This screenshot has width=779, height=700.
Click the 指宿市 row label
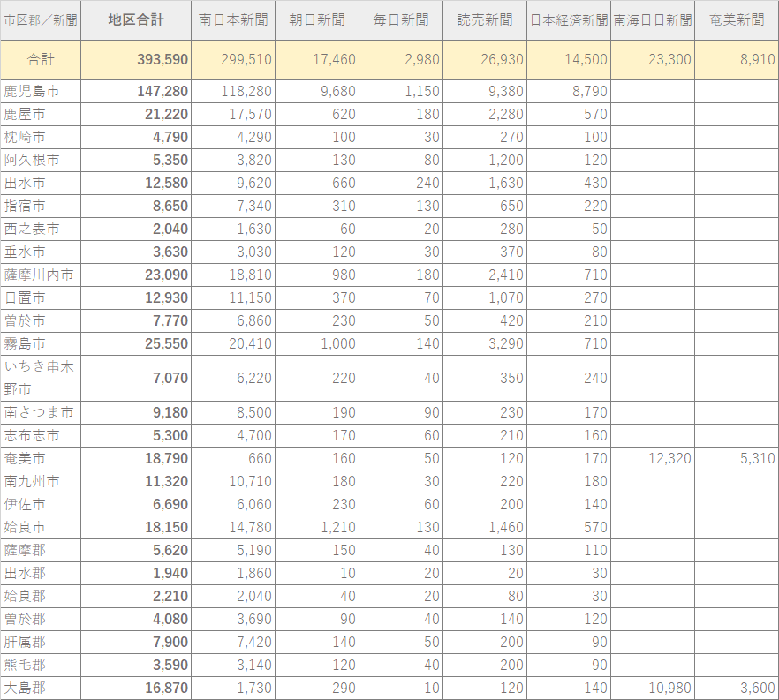tap(25, 206)
